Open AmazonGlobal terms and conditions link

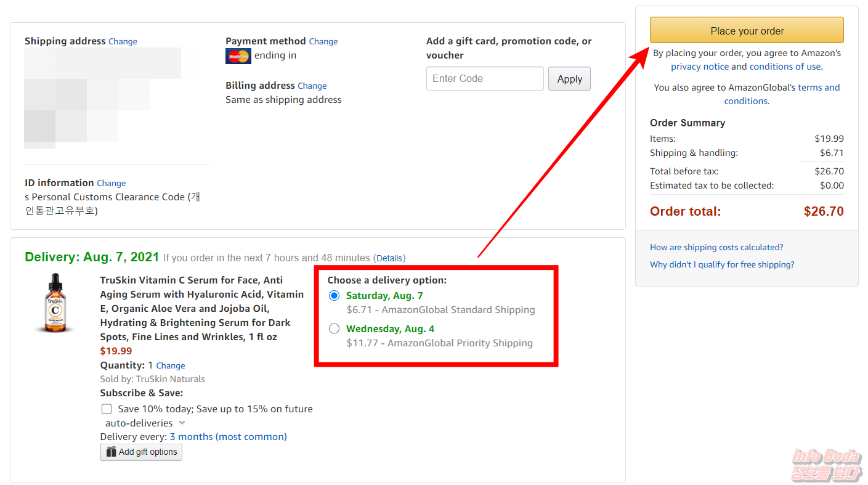pyautogui.click(x=782, y=94)
